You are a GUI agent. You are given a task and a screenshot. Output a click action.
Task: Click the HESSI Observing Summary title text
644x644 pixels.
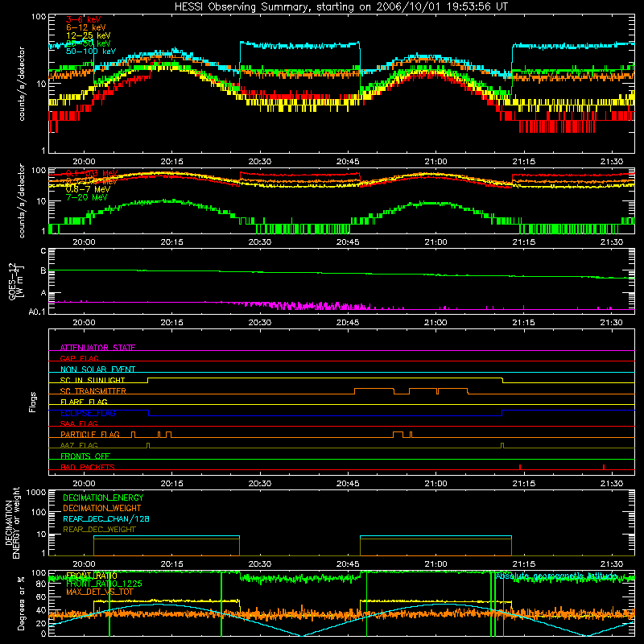point(341,7)
